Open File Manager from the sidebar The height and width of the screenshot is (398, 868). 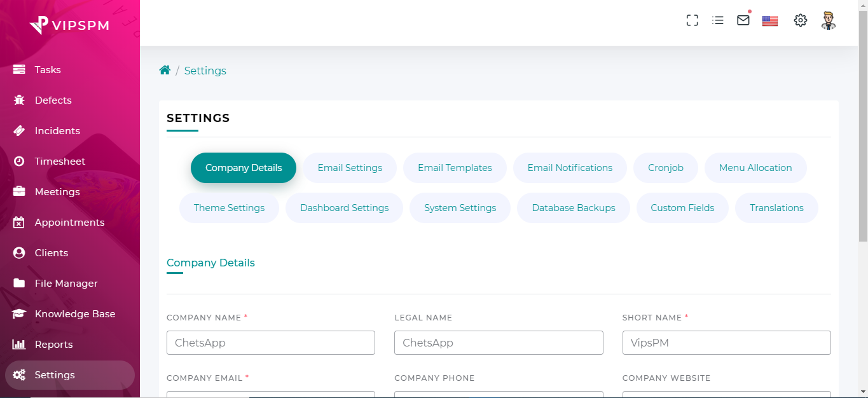(66, 284)
